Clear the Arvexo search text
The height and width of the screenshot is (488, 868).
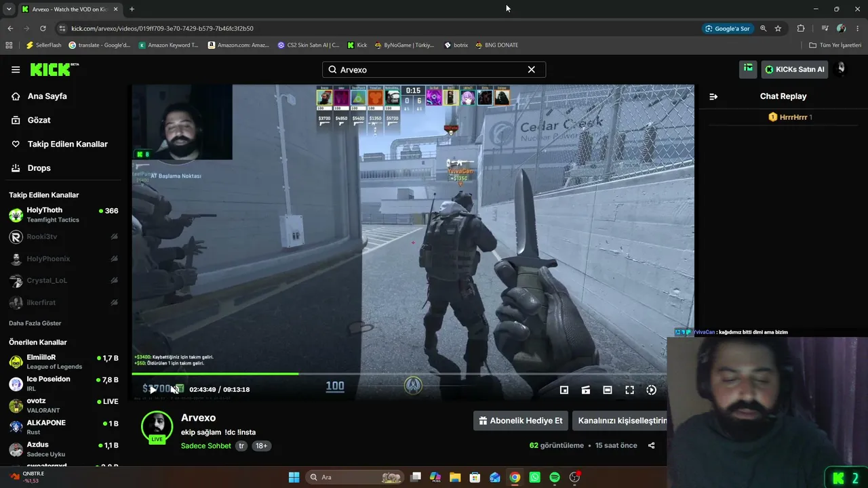coord(532,70)
